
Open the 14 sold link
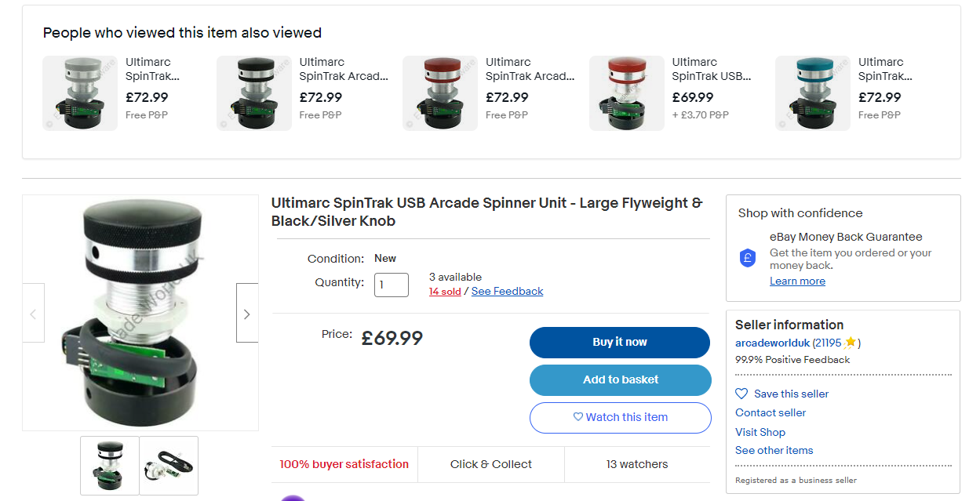(x=445, y=291)
